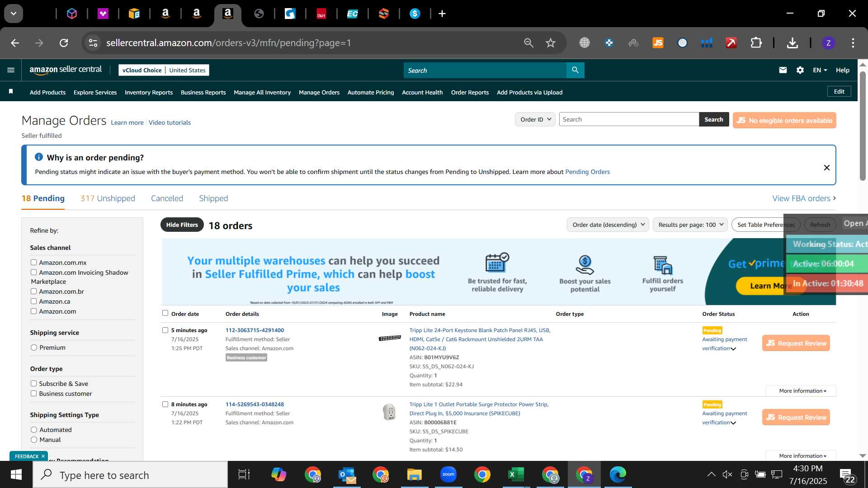The image size is (868, 488).
Task: Open Account Health menu item
Action: [422, 92]
